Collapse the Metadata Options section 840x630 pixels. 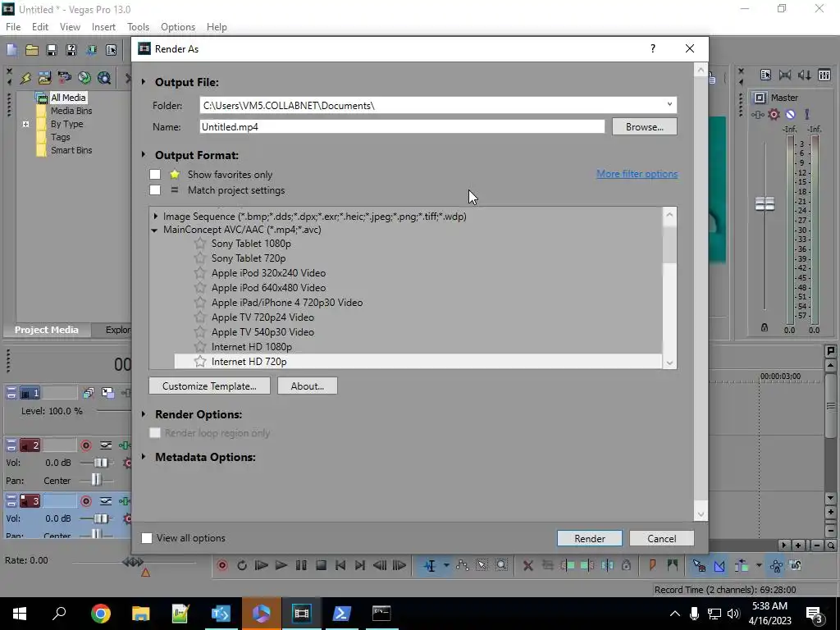(x=144, y=457)
